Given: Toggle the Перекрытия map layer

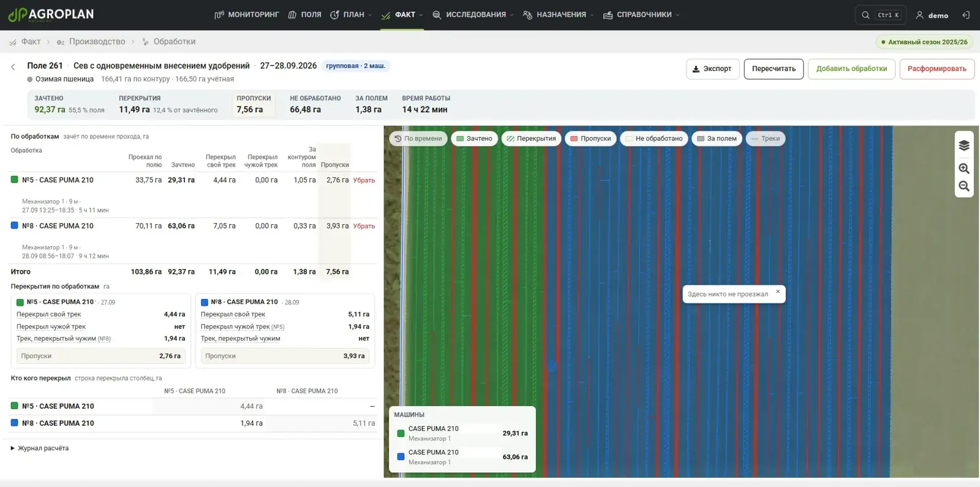Looking at the screenshot, I should [x=531, y=138].
